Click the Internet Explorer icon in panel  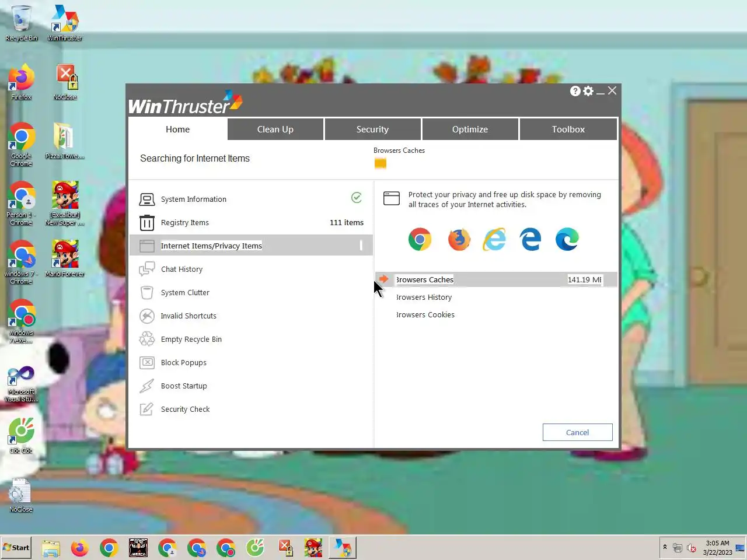pos(495,239)
